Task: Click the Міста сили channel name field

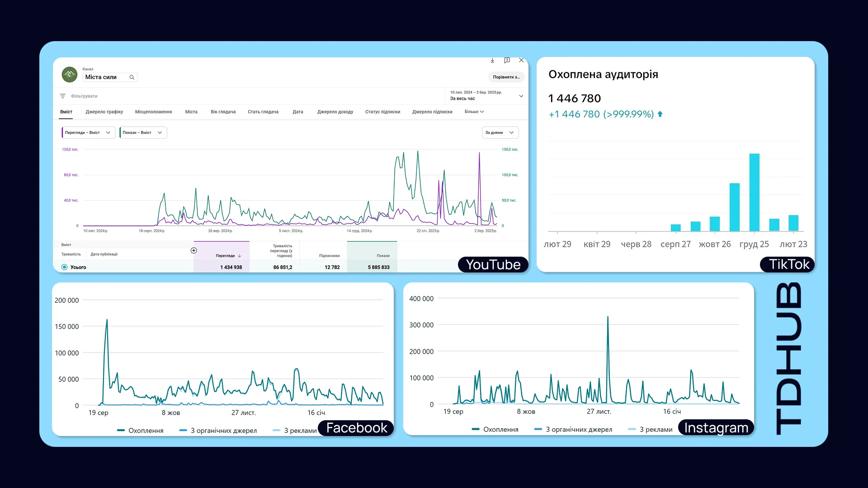Action: pyautogui.click(x=110, y=77)
